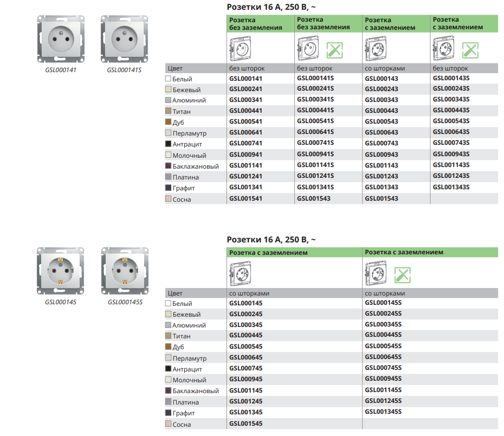
Task: Click the grounded socket sketch above the GSL000143S column
Action: [443, 49]
